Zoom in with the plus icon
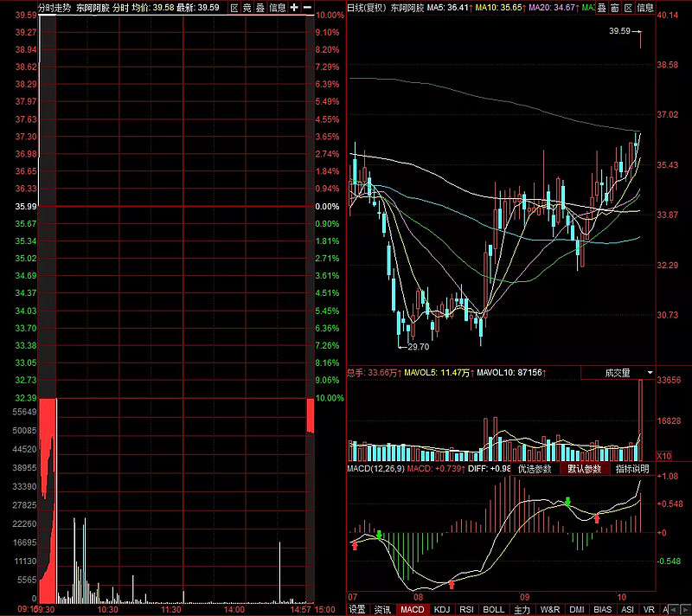Viewport: 692px width, 616px height. coord(294,8)
